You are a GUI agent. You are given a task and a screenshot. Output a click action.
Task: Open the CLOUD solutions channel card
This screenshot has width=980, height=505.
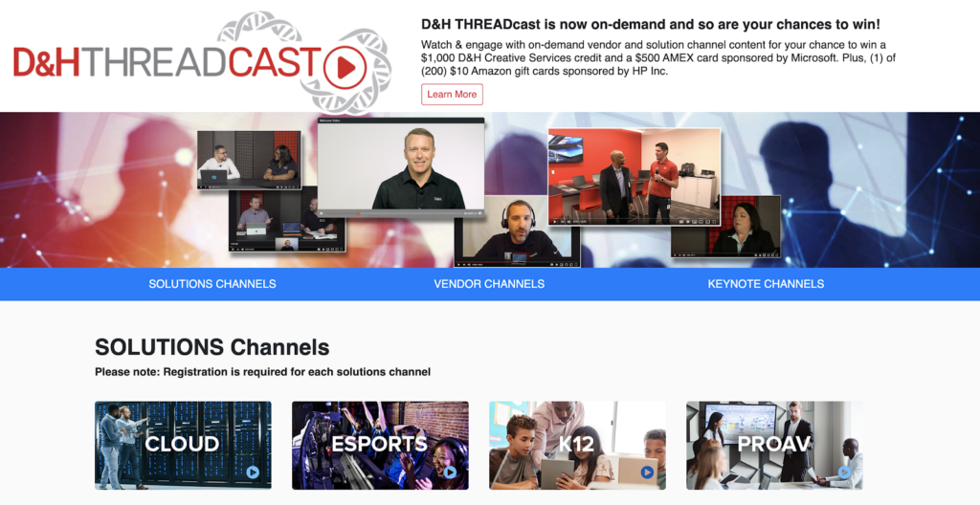[x=183, y=445]
